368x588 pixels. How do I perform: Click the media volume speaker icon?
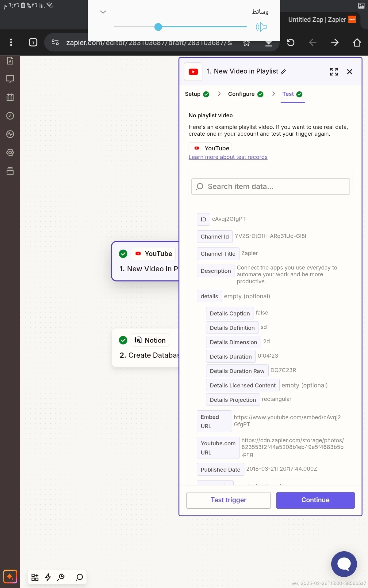click(261, 27)
